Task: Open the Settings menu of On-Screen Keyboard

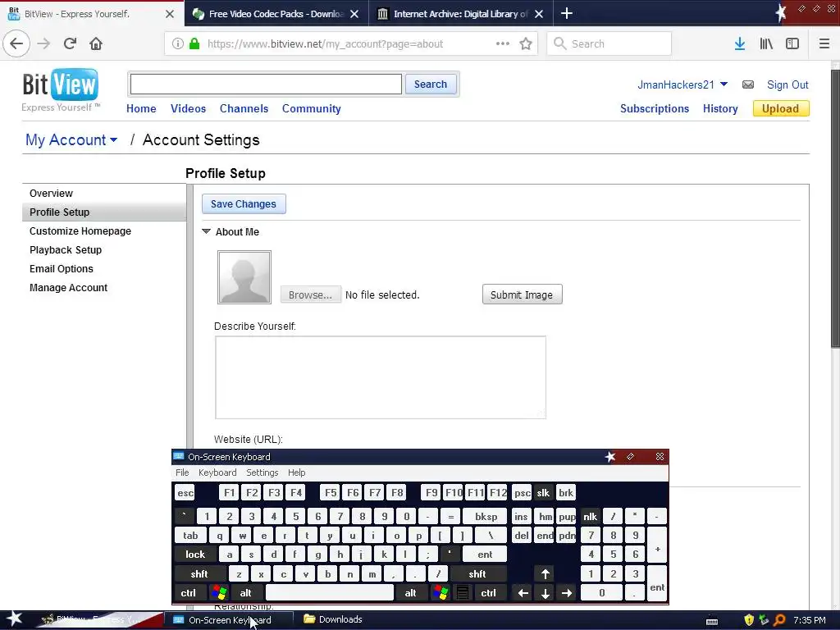Action: (262, 472)
